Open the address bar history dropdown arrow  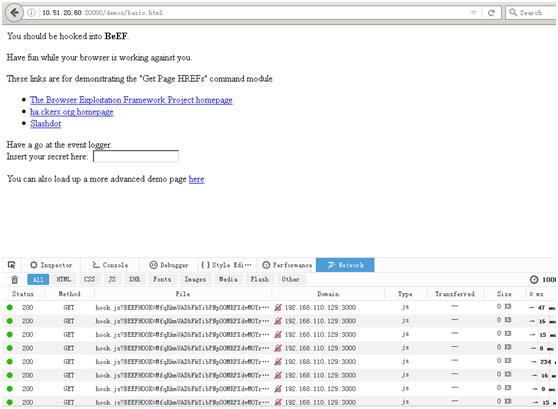473,13
